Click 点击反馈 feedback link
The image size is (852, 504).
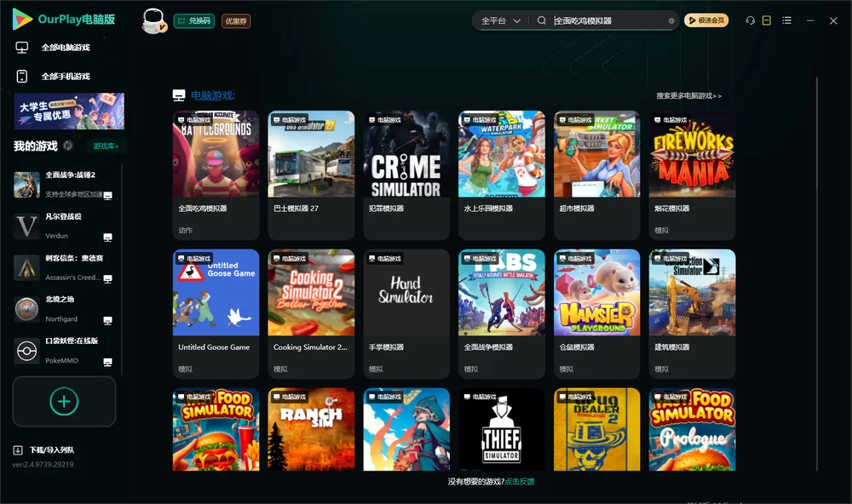click(x=520, y=482)
